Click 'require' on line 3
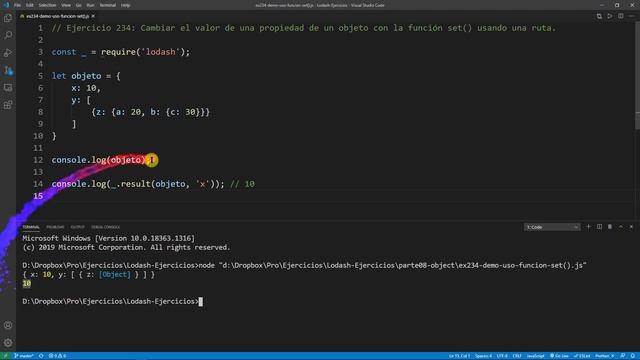Viewport: 640px width, 360px height. (118, 52)
